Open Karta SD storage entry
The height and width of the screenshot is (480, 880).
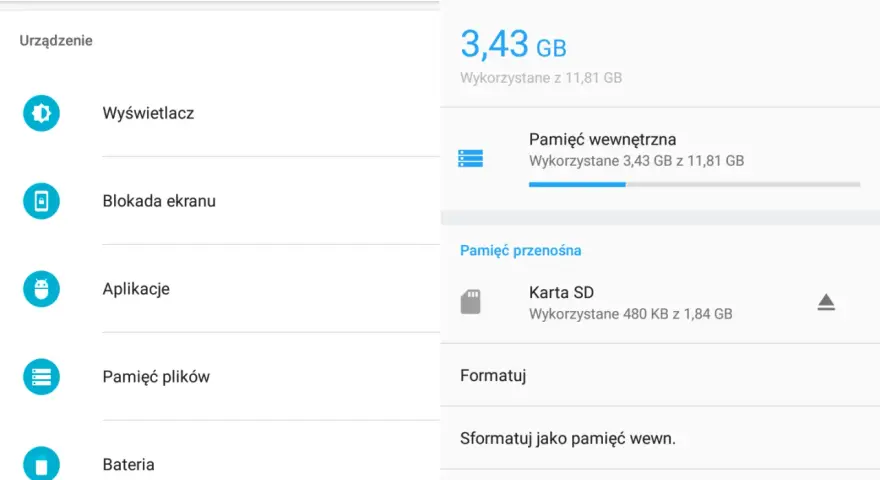point(660,303)
